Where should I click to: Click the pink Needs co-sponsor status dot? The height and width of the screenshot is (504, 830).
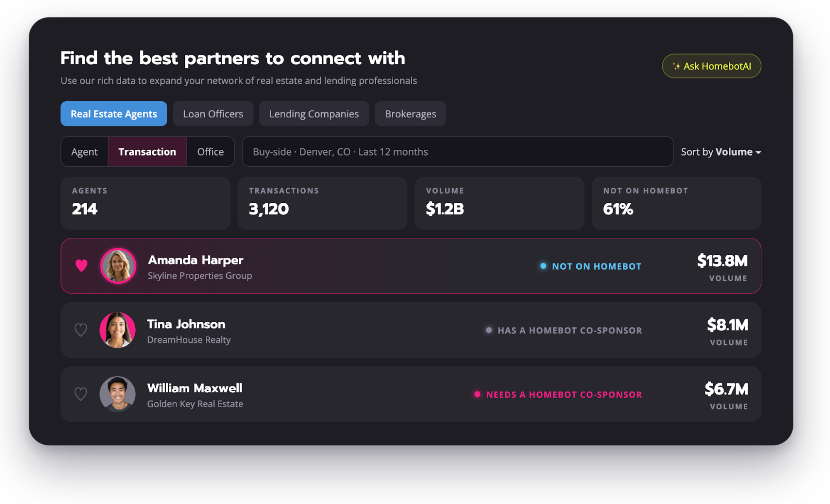477,394
